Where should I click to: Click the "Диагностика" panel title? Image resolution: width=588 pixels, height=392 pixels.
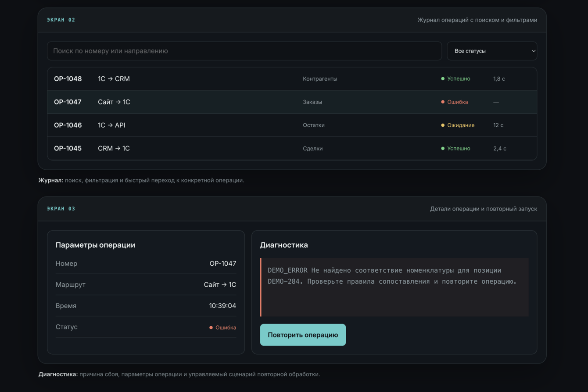(284, 245)
